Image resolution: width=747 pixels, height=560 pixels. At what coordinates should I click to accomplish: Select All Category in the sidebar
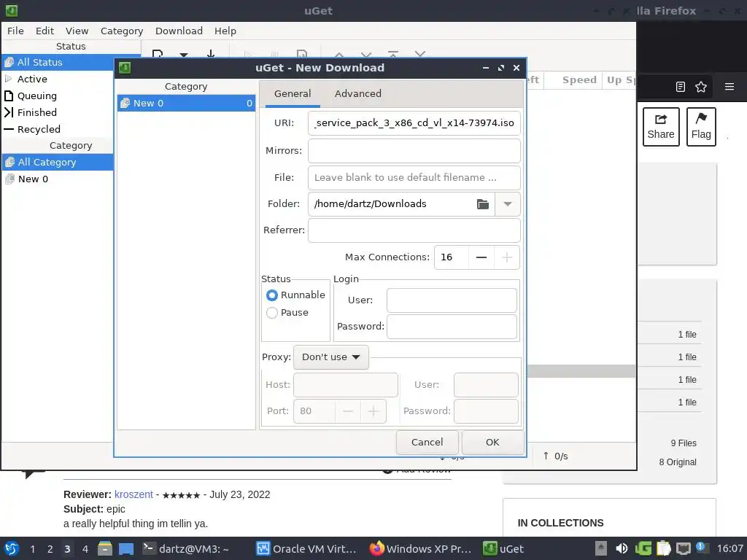(x=58, y=163)
